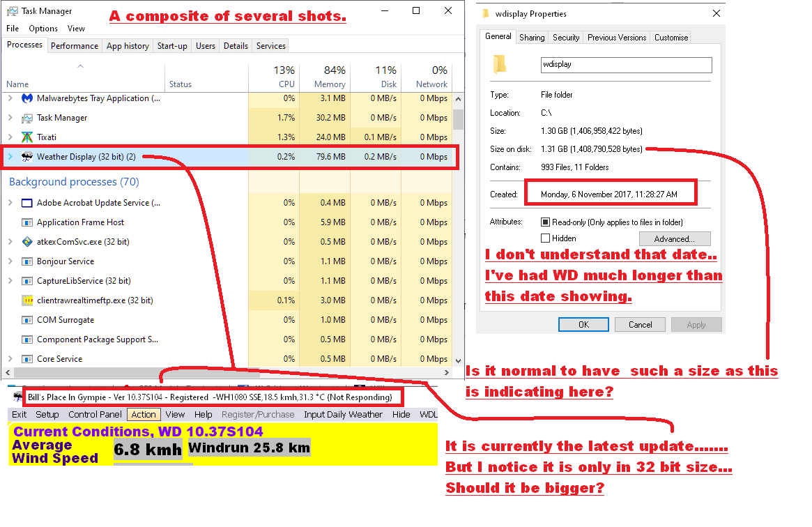Open the Previous Versions tab
The height and width of the screenshot is (527, 812).
pyautogui.click(x=617, y=37)
